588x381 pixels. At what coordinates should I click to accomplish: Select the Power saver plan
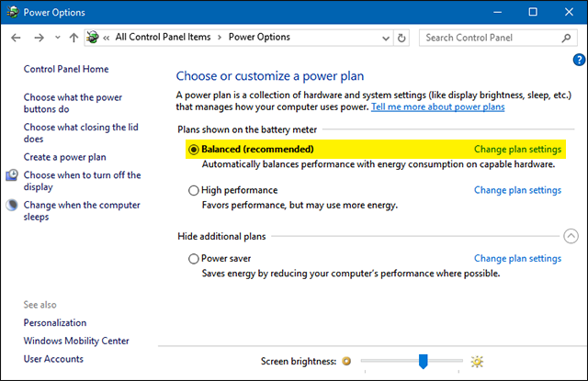pos(194,259)
